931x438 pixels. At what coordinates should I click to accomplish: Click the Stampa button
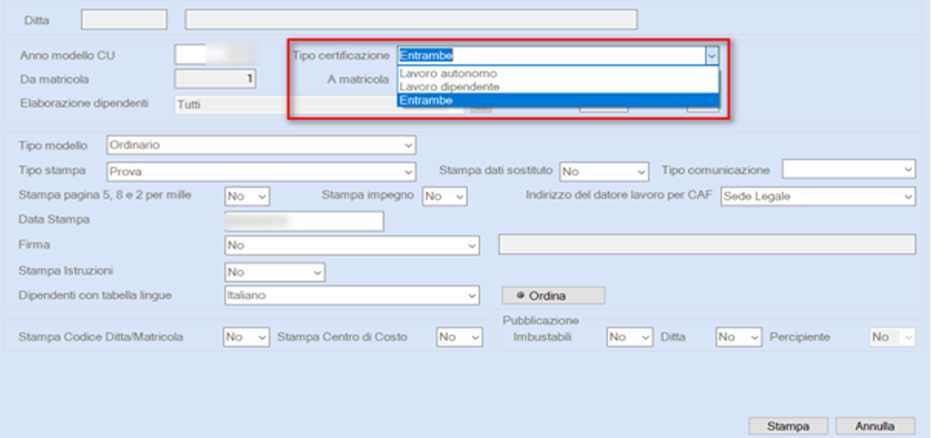(x=788, y=426)
